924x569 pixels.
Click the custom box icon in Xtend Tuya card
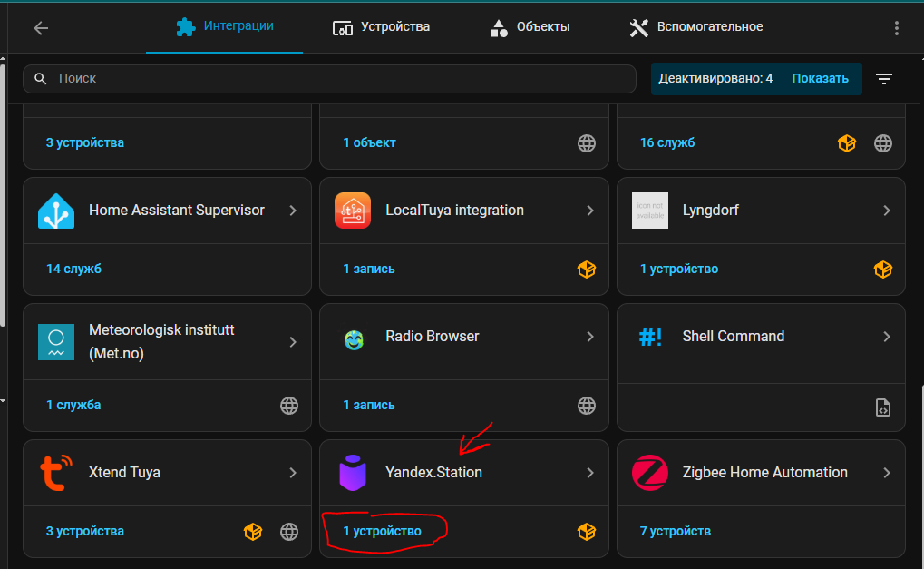pyautogui.click(x=253, y=532)
